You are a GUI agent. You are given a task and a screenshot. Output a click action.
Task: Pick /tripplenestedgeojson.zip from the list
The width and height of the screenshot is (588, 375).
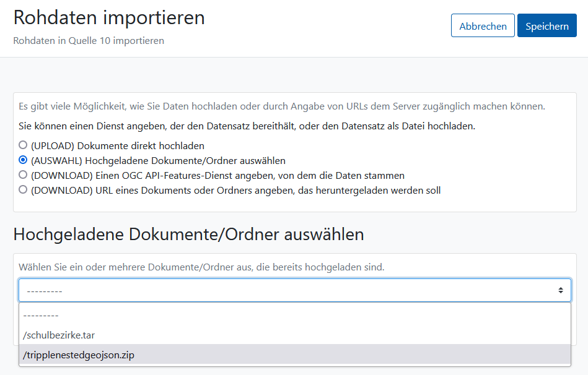(x=295, y=355)
